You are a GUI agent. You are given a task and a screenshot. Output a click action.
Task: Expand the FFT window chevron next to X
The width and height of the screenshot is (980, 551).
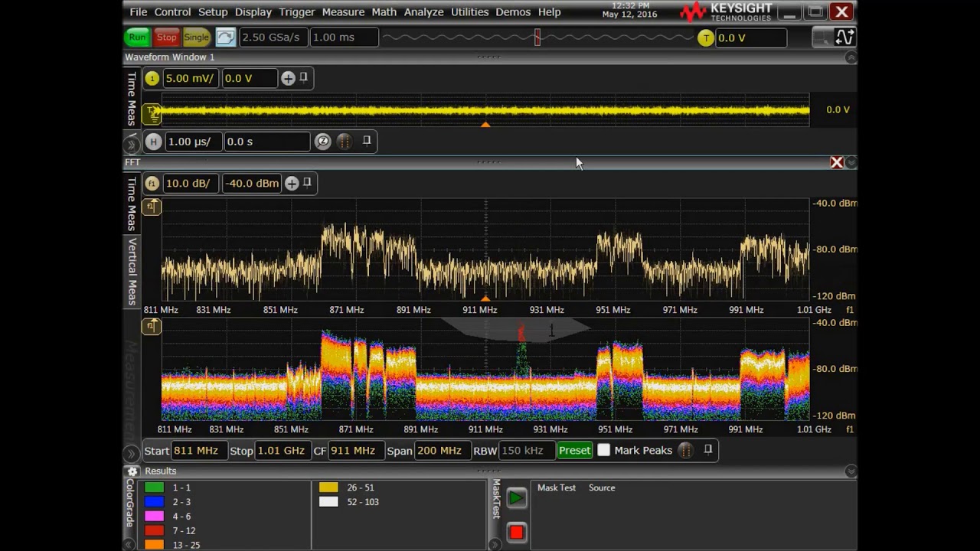pyautogui.click(x=851, y=162)
